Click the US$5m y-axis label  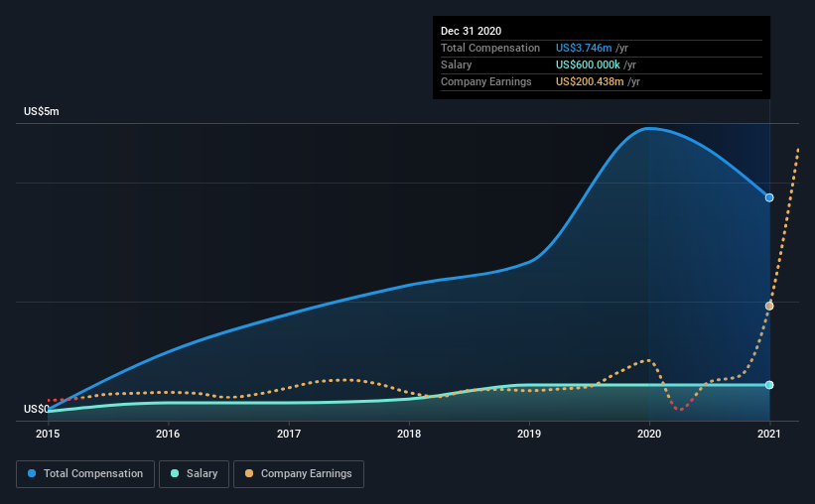pyautogui.click(x=42, y=112)
